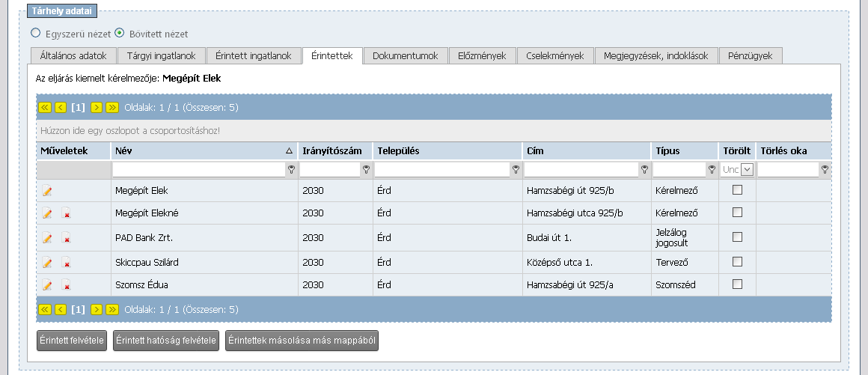The image size is (868, 375).
Task: Go to previous page in top pager
Action: coord(61,108)
